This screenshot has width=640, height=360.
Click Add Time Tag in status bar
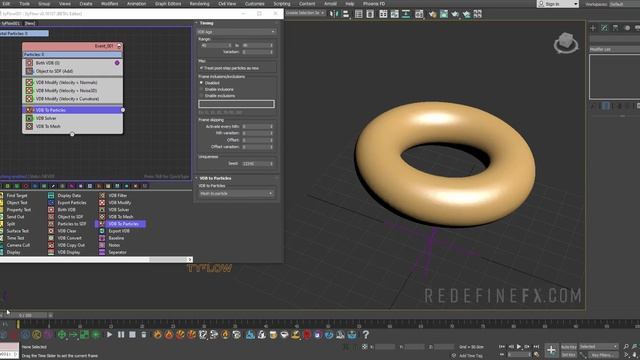[x=470, y=356]
